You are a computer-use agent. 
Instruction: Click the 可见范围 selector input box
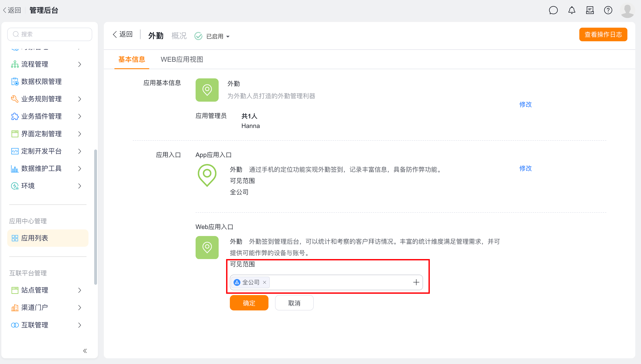[x=326, y=283]
